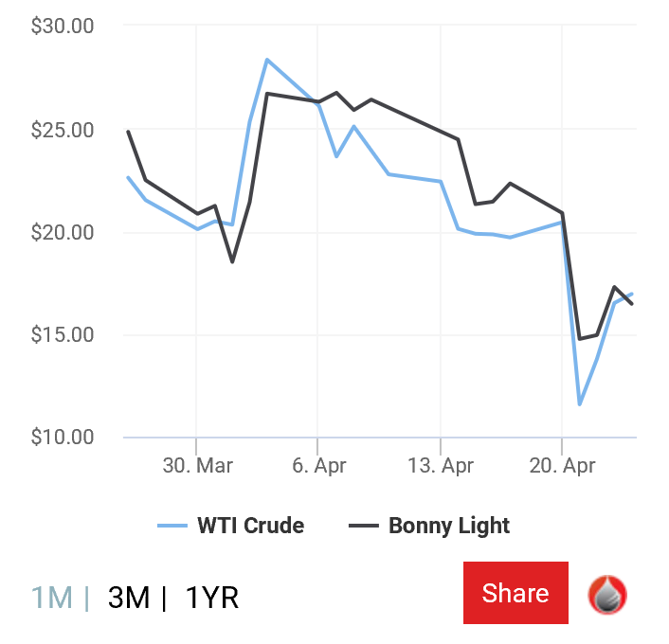Screen dimensions: 669x644
Task: Click the Bonny Light dip below $20 in early April
Action: (x=232, y=262)
